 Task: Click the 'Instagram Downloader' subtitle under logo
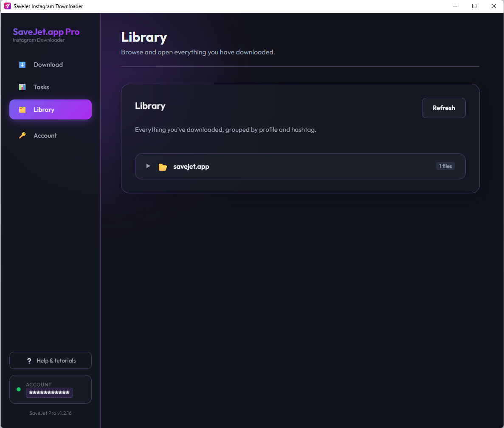point(39,40)
